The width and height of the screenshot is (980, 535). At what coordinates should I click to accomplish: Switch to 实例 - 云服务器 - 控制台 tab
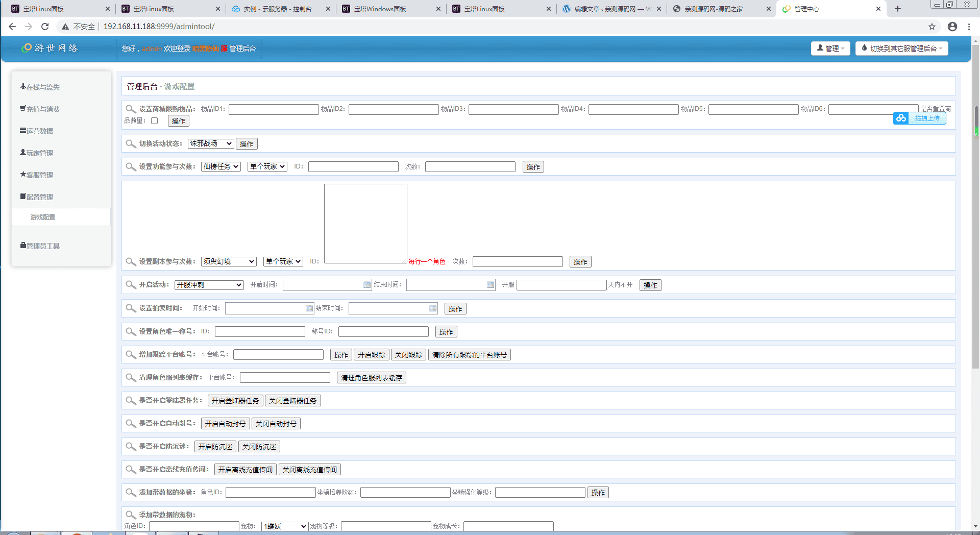(x=280, y=9)
